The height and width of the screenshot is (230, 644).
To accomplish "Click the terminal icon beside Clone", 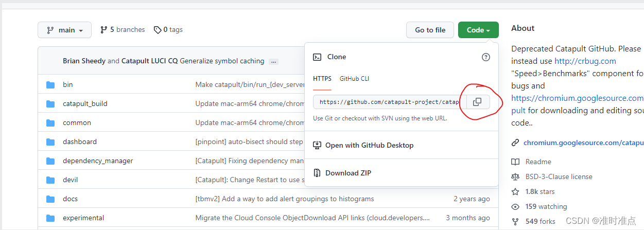I will point(318,57).
